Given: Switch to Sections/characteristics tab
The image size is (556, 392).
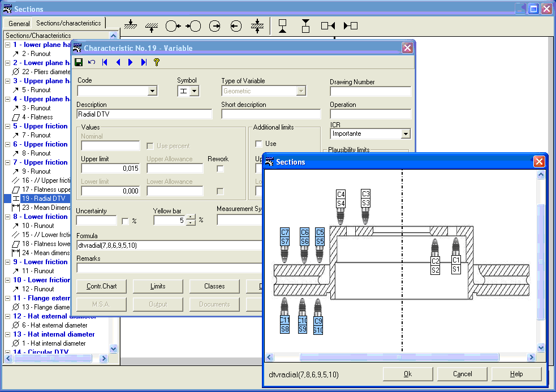Looking at the screenshot, I should (69, 23).
